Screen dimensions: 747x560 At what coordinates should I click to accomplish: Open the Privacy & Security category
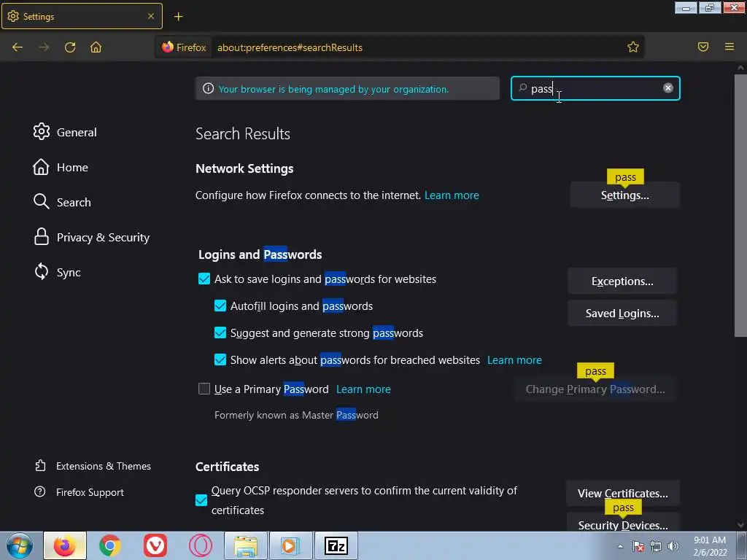pyautogui.click(x=91, y=237)
